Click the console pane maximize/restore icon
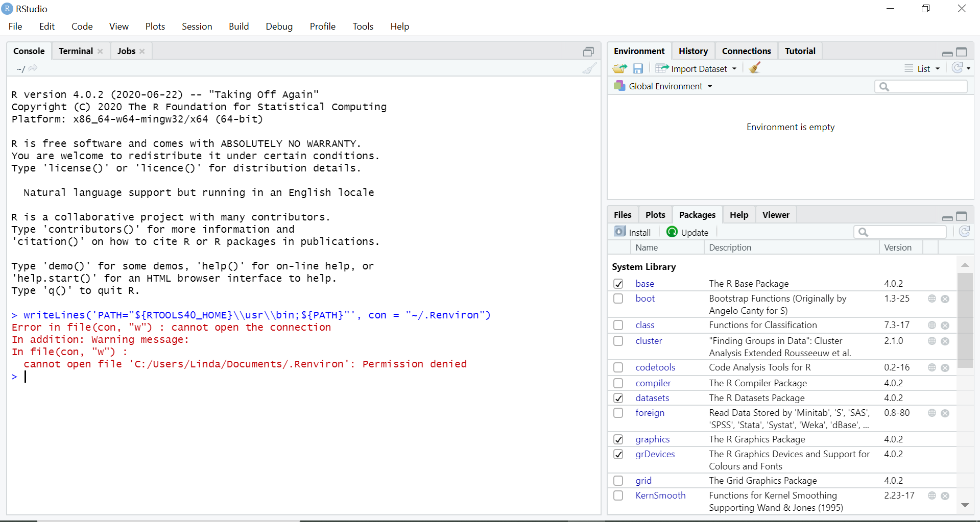The height and width of the screenshot is (522, 980). pos(589,52)
